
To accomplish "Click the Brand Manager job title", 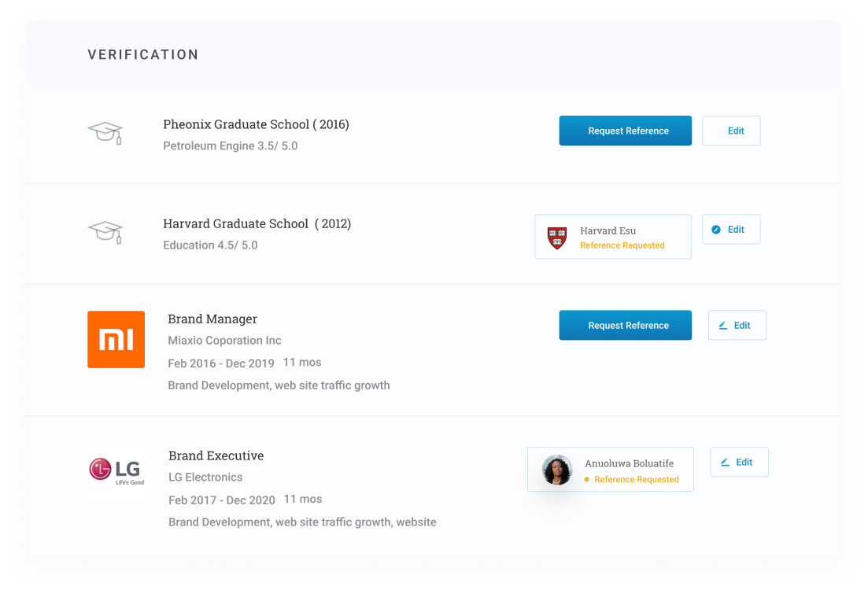I will (x=212, y=319).
